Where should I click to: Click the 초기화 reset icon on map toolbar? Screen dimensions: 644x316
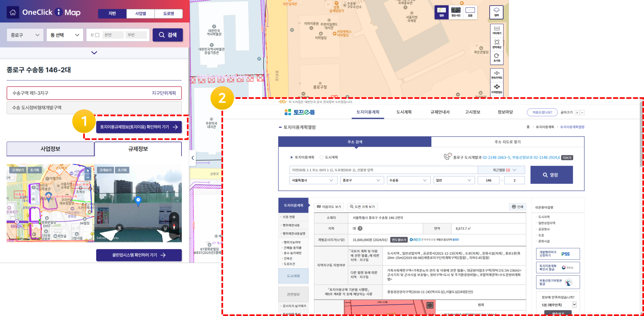[x=497, y=58]
